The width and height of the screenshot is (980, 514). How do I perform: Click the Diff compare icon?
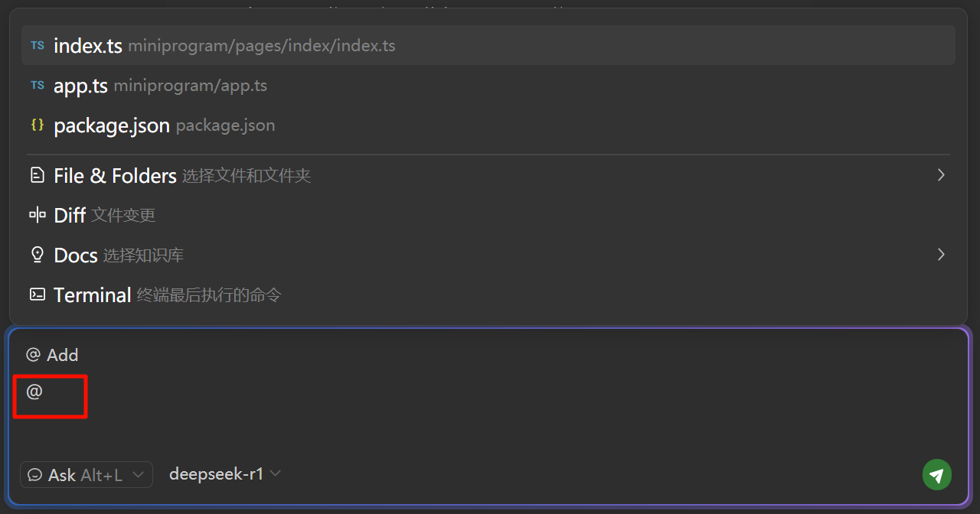click(37, 216)
